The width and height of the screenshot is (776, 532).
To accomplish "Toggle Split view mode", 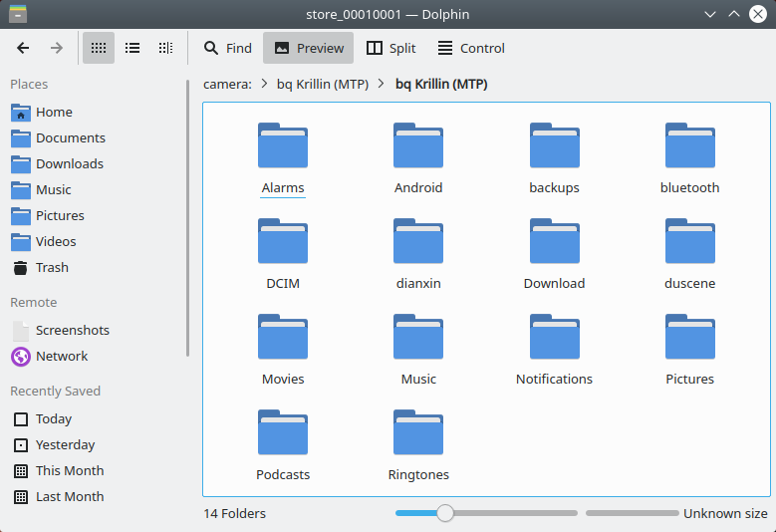I will pos(390,48).
